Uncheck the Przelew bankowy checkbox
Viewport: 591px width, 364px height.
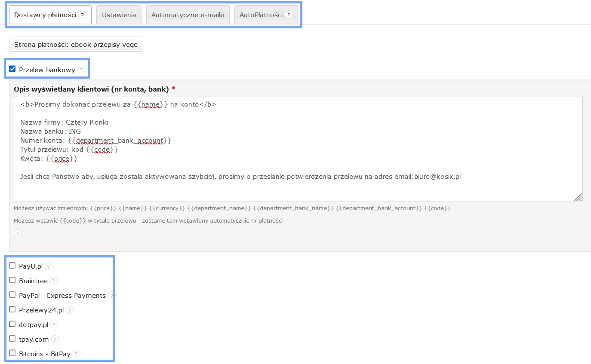(12, 69)
